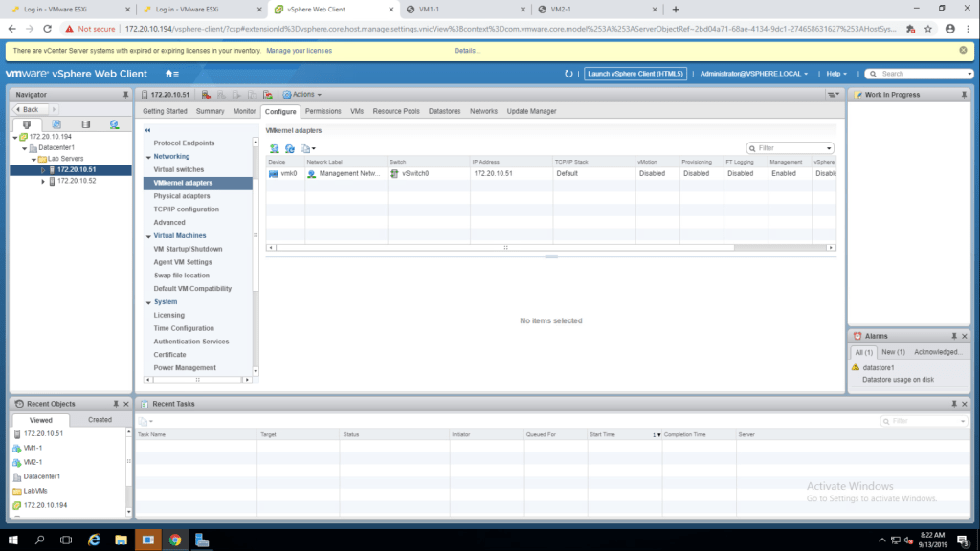Pin the Alarms panel
The height and width of the screenshot is (551, 980).
953,337
